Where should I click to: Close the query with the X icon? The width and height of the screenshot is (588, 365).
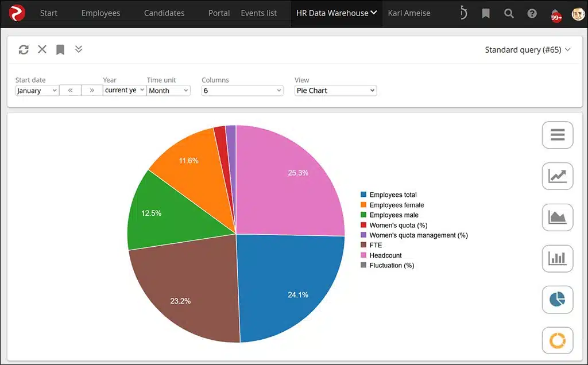click(x=41, y=49)
